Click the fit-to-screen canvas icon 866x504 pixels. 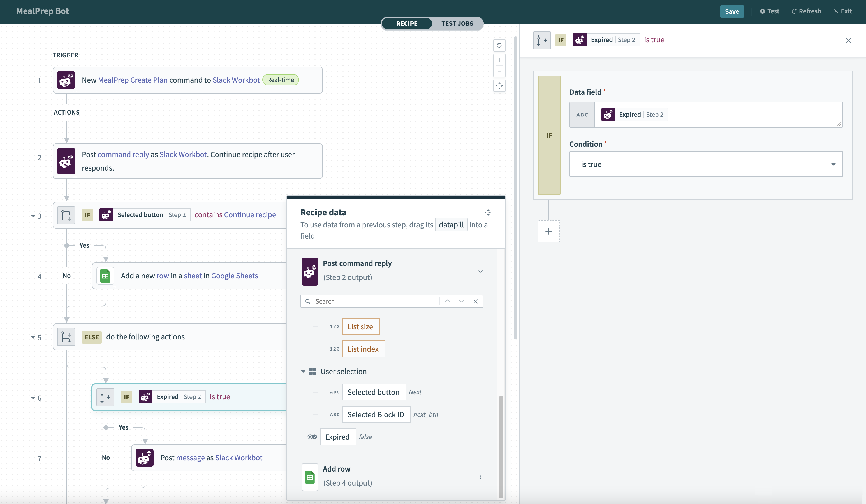499,86
